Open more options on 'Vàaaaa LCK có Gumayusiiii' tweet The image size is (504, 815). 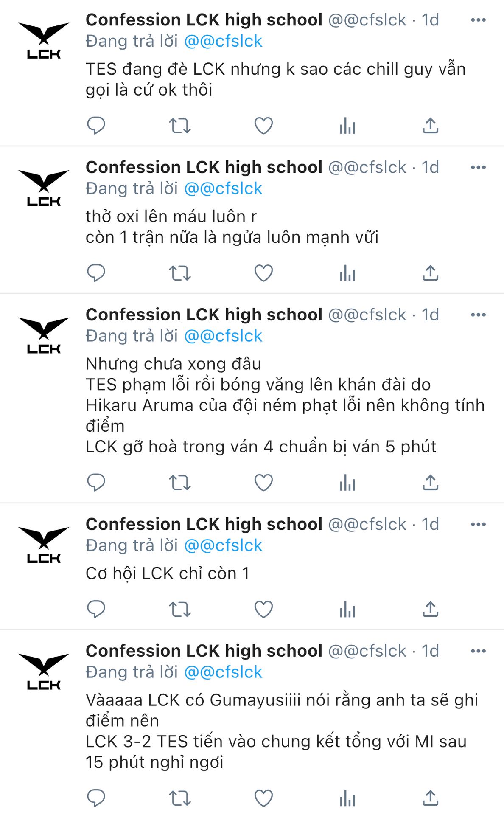pos(478,651)
